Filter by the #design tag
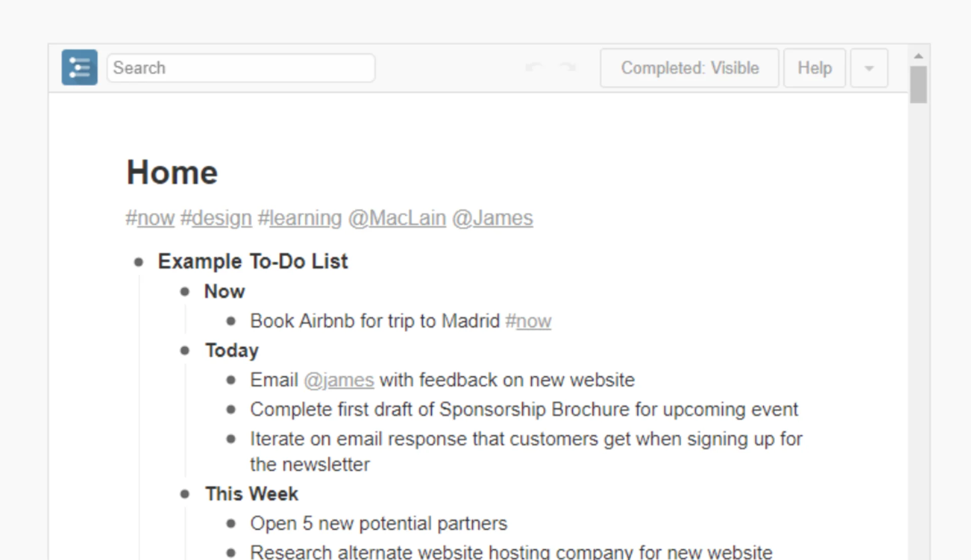Image resolution: width=971 pixels, height=560 pixels. click(216, 218)
